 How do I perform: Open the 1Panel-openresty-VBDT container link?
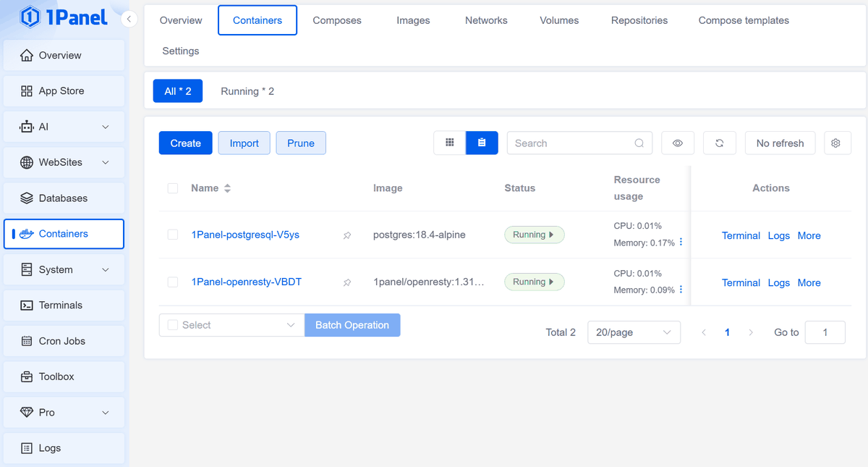[x=247, y=282]
